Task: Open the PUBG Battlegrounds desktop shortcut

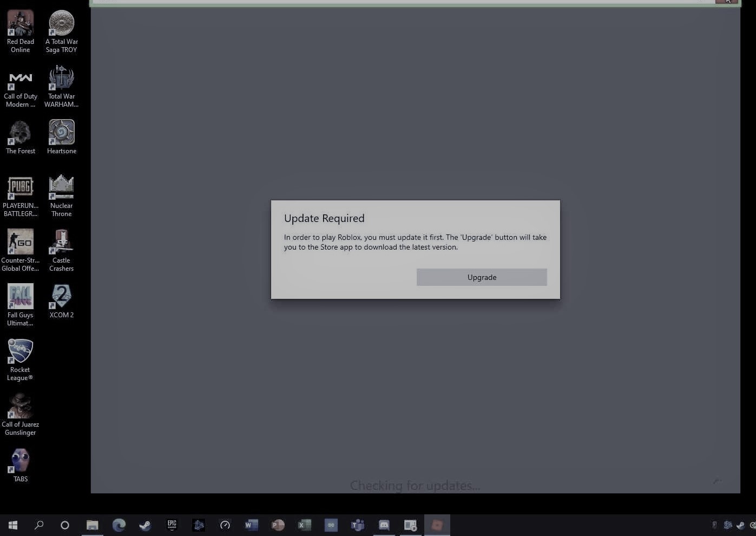Action: click(x=21, y=196)
